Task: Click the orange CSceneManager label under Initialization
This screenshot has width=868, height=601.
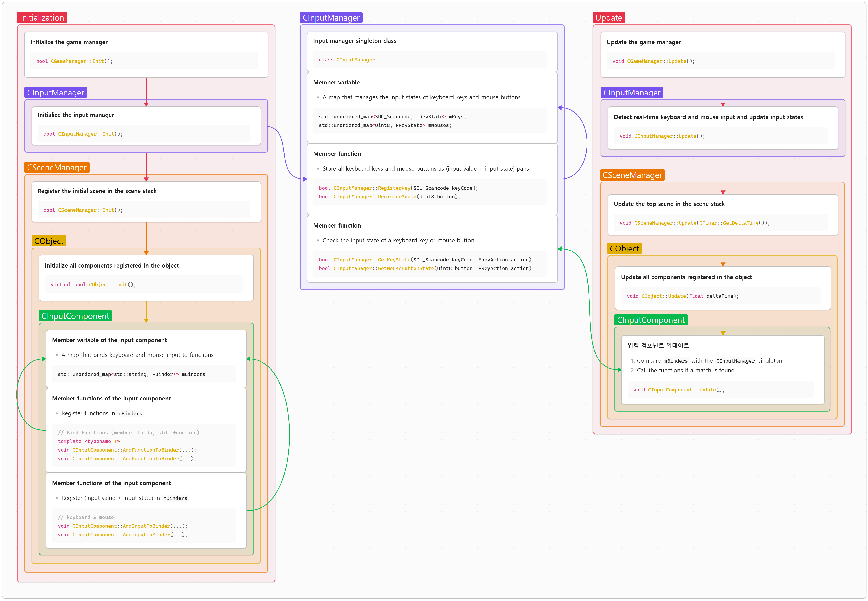Action: point(57,168)
